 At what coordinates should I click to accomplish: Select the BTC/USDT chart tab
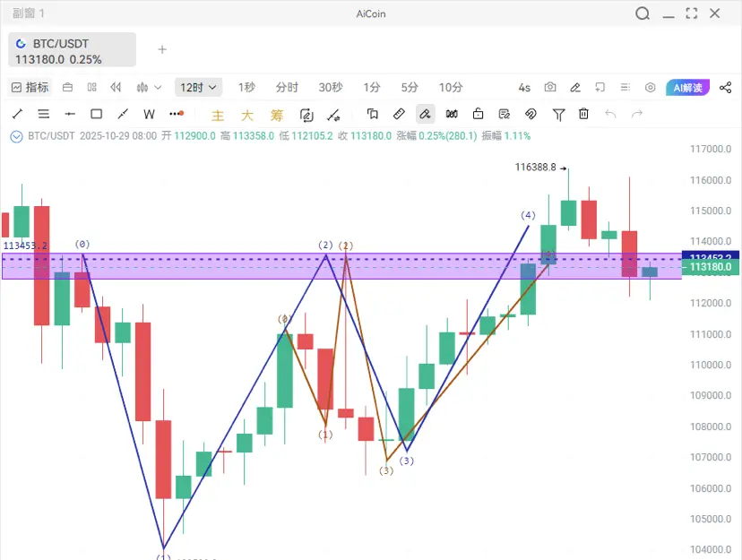pos(72,49)
